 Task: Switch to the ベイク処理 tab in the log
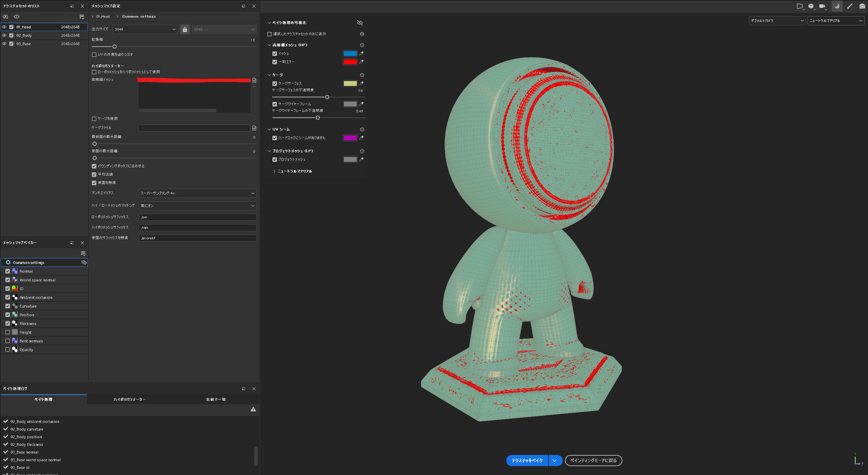click(x=43, y=400)
